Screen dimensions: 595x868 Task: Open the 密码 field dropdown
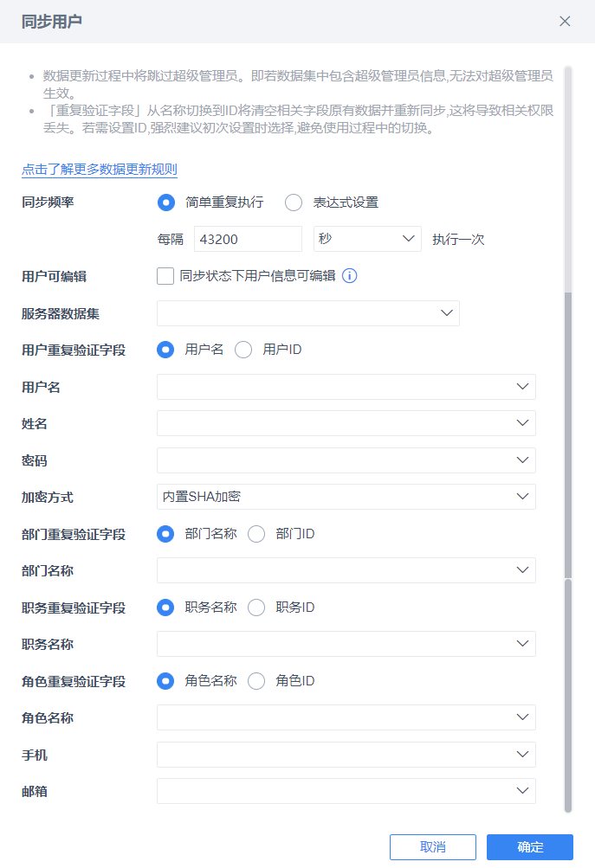click(x=346, y=460)
